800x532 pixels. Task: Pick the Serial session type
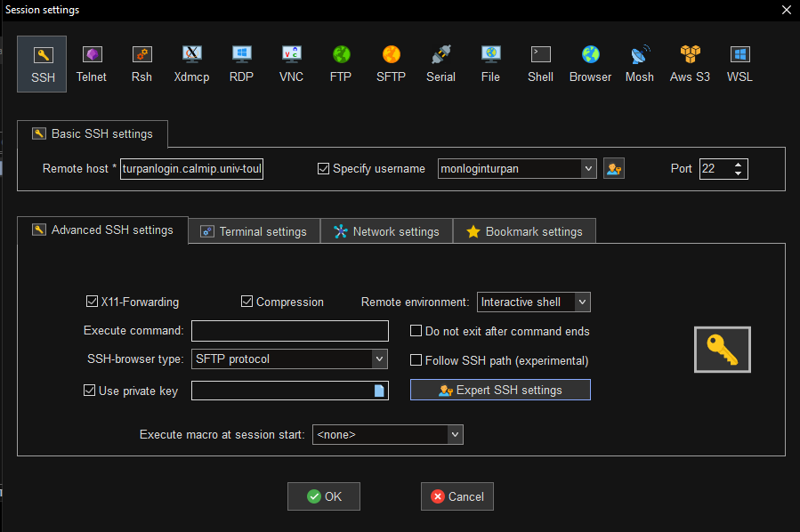(x=440, y=62)
